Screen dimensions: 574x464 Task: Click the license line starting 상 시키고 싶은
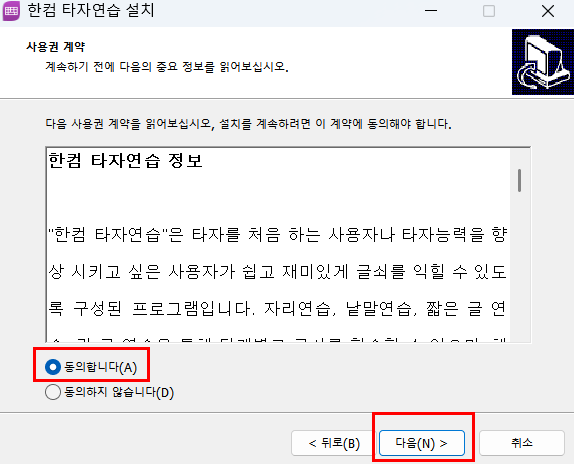277,272
